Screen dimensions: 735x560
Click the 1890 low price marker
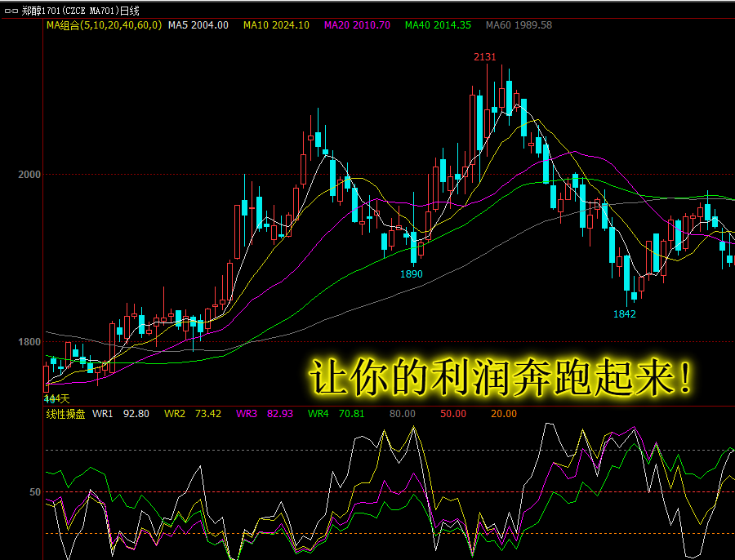411,274
